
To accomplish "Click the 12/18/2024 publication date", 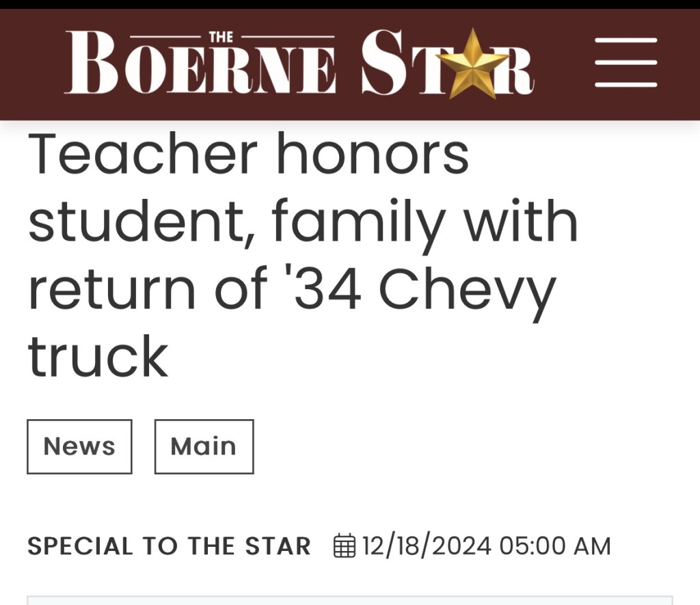I will (x=427, y=546).
